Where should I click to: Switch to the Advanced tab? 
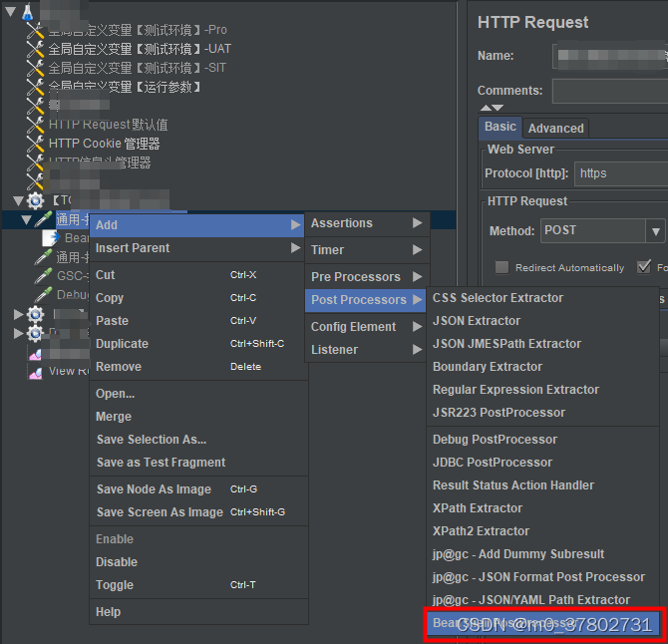[x=556, y=129]
